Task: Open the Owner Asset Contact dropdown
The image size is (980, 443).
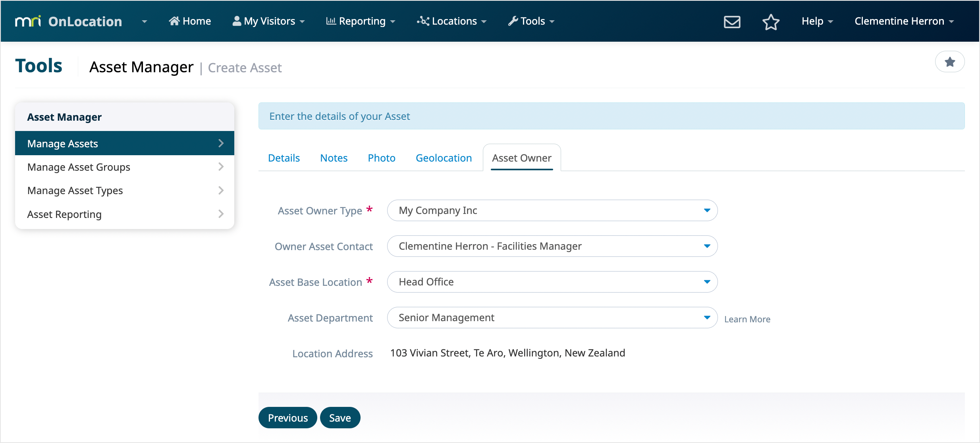Action: [x=552, y=246]
